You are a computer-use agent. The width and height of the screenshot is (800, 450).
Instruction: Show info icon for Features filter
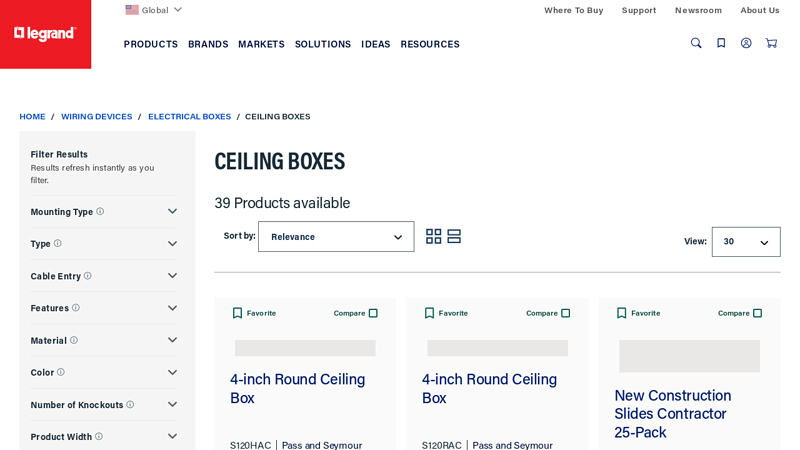76,308
